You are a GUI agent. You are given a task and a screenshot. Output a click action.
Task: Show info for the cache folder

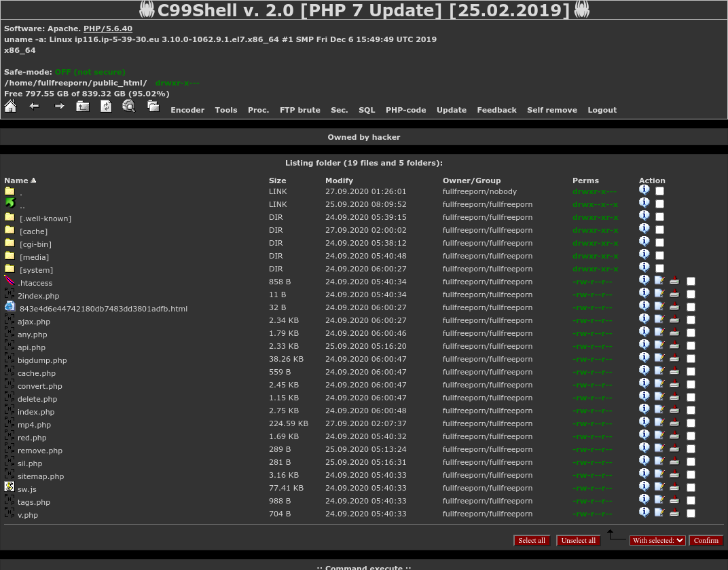(x=644, y=228)
